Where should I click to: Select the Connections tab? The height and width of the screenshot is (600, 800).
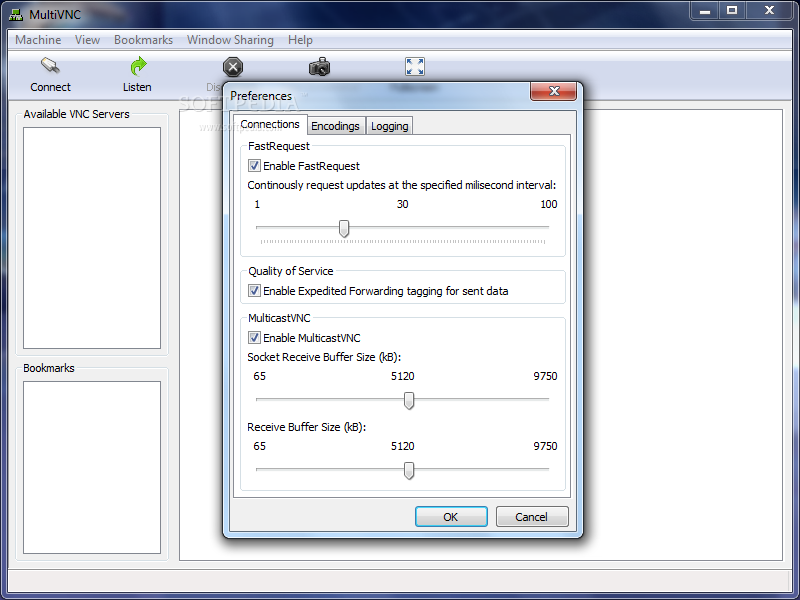270,124
